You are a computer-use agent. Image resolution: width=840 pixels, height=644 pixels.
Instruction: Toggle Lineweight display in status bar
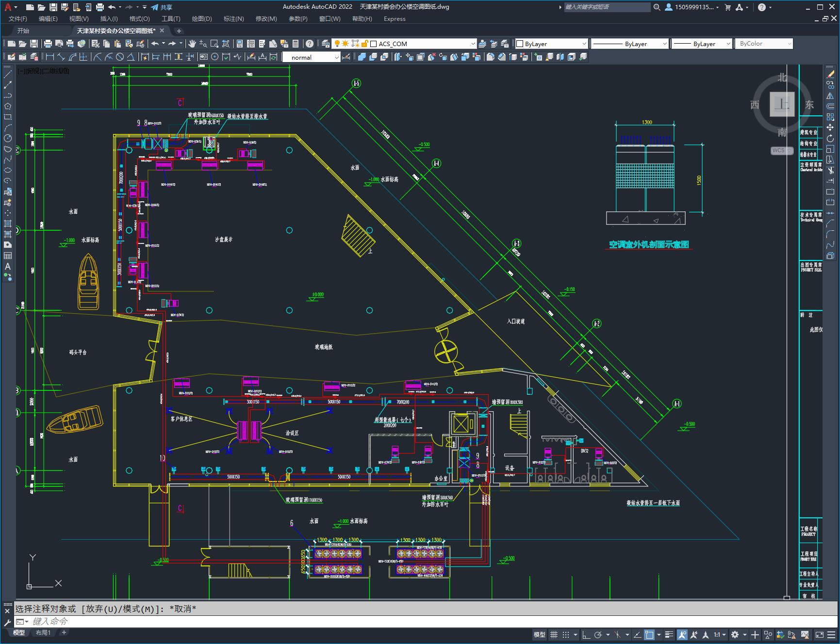pyautogui.click(x=669, y=634)
